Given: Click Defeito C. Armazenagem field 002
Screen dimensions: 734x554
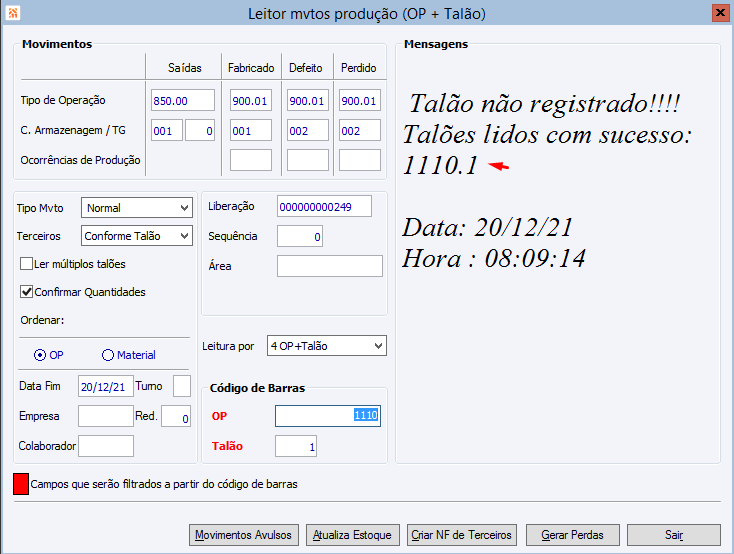Looking at the screenshot, I should (x=308, y=130).
